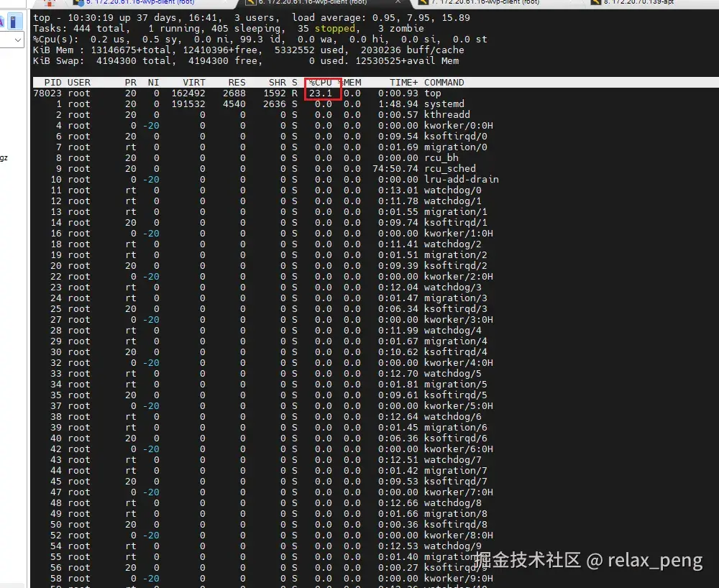This screenshot has height=588, width=719.
Task: Click the TIME+ column header
Action: (403, 83)
